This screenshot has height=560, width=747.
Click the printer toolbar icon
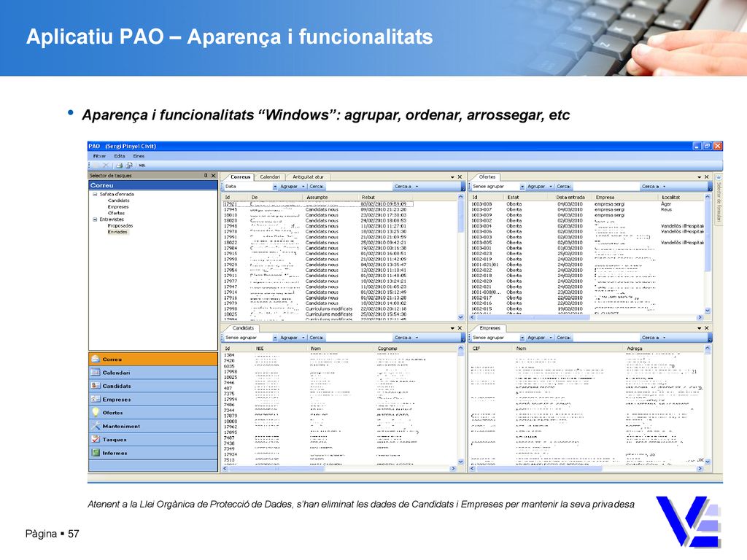pyautogui.click(x=119, y=166)
